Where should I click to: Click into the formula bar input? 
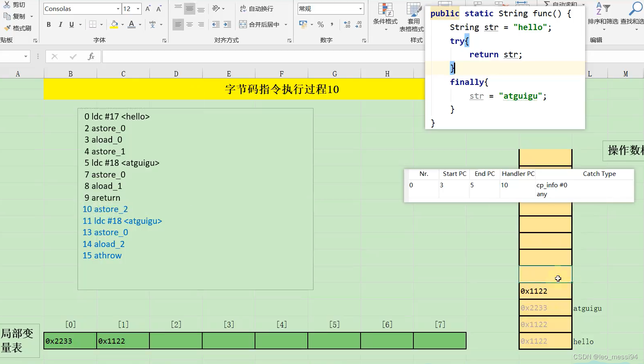pyautogui.click(x=263, y=56)
